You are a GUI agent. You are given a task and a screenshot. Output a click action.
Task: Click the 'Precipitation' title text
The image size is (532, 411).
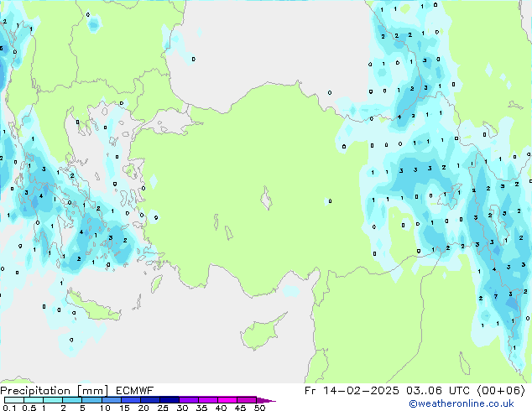click(x=35, y=391)
